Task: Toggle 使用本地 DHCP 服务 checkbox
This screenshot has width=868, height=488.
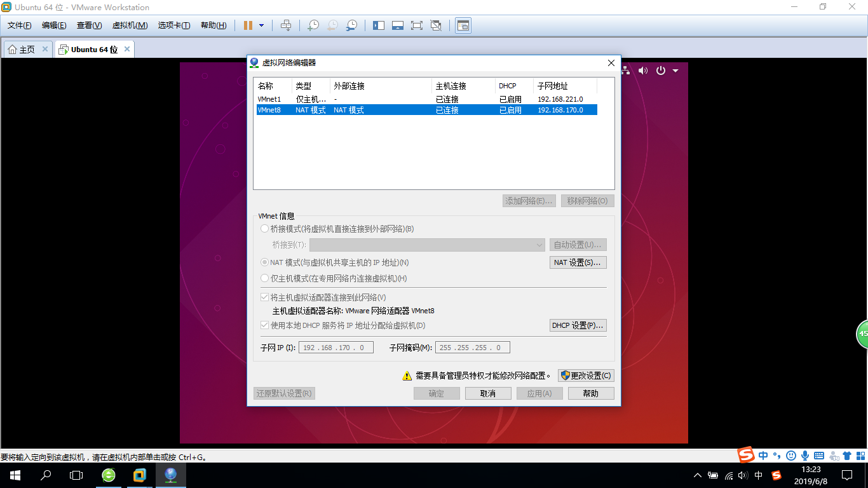Action: click(x=265, y=325)
